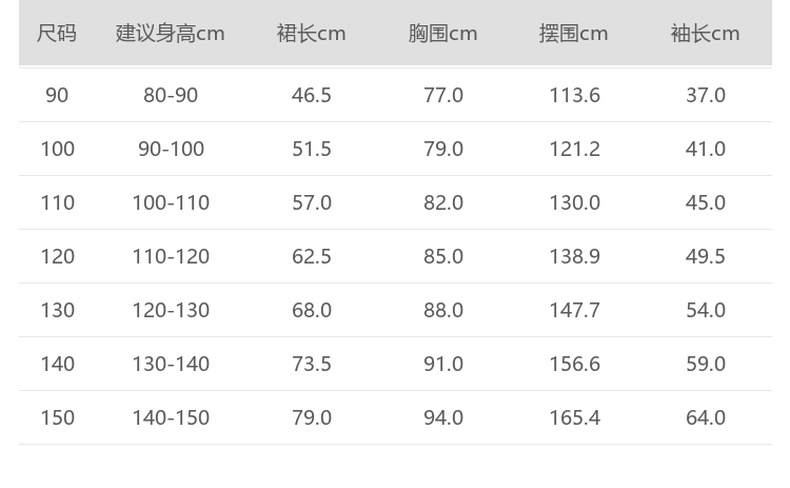The height and width of the screenshot is (488, 790).
Task: Click the 裙长cm column header
Action: [x=311, y=34]
